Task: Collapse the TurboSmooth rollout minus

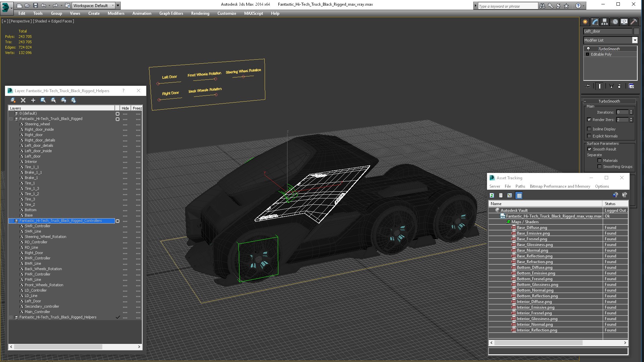Action: [585, 101]
